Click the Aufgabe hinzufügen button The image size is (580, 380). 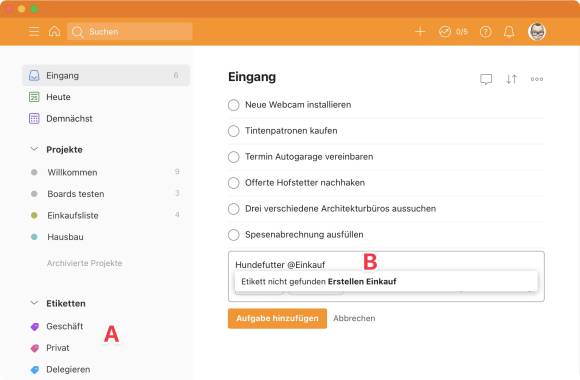[x=277, y=318]
